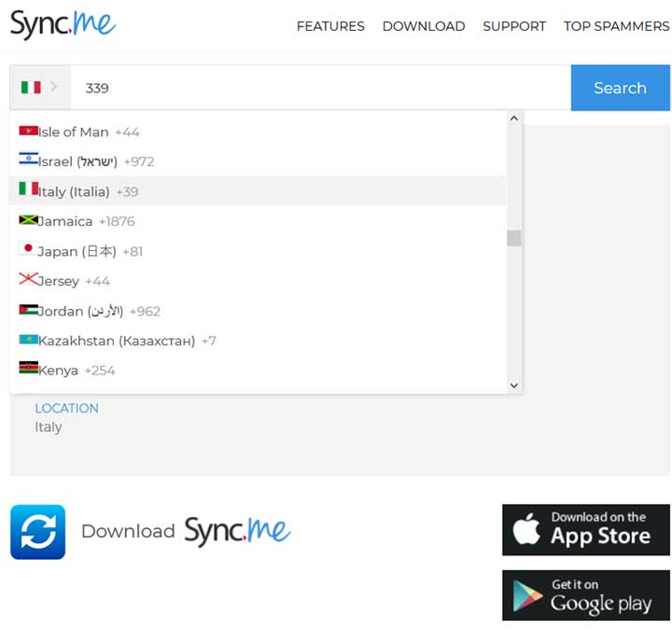Click the country list scrollbar thumb
Screen dimensions: 672x643
coord(514,238)
